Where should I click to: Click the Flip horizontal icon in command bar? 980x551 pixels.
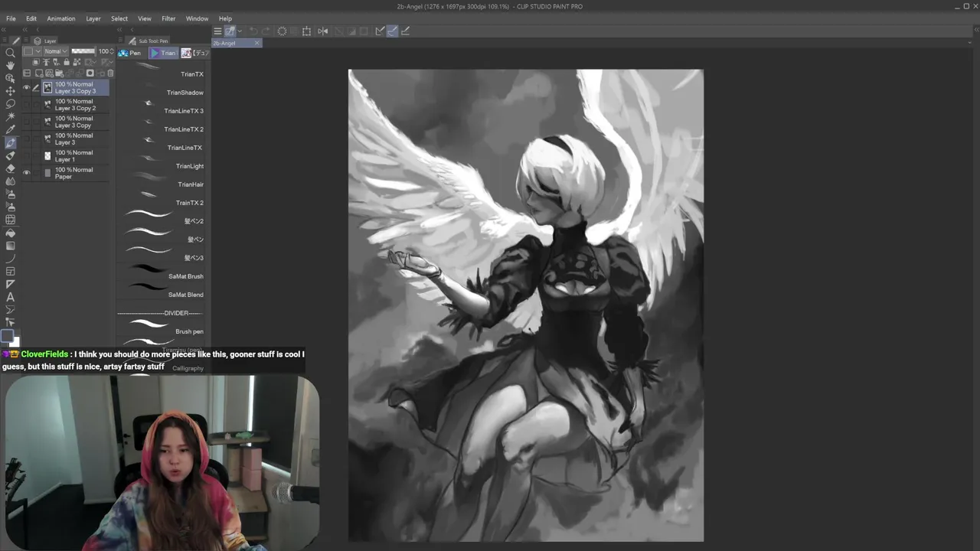(x=323, y=31)
